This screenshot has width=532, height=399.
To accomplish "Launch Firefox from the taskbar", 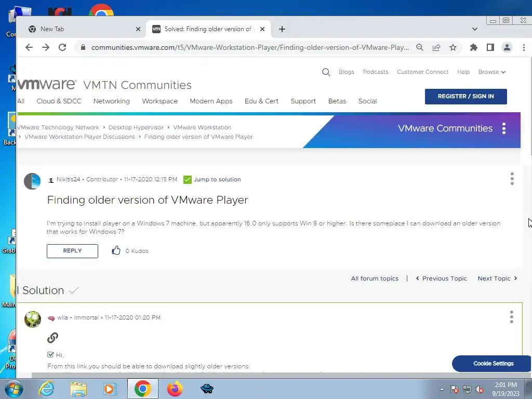I will coord(175,389).
